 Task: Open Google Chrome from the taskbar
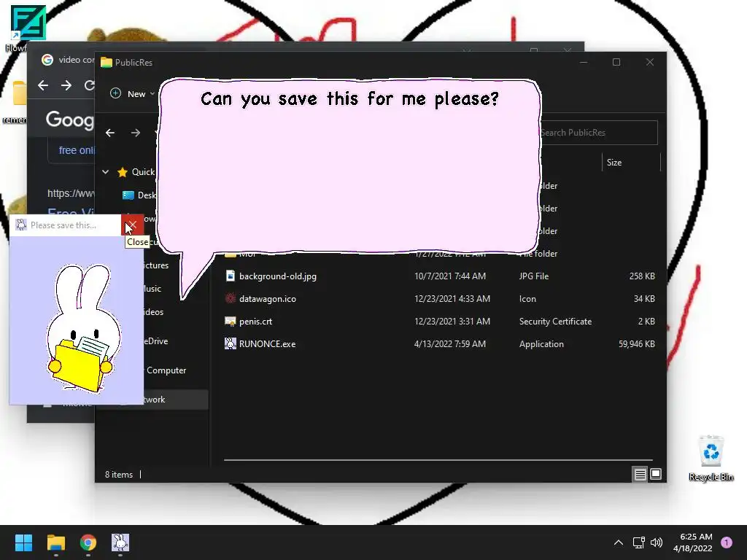tap(88, 542)
